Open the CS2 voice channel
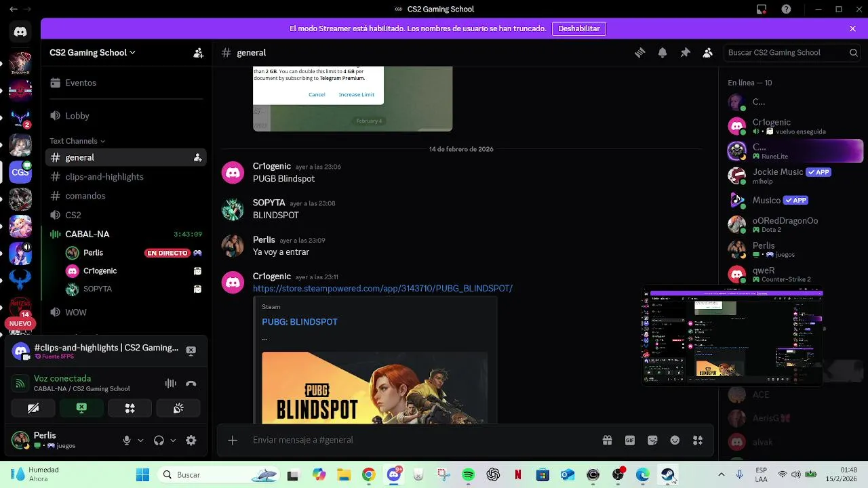868x488 pixels. pos(125,215)
